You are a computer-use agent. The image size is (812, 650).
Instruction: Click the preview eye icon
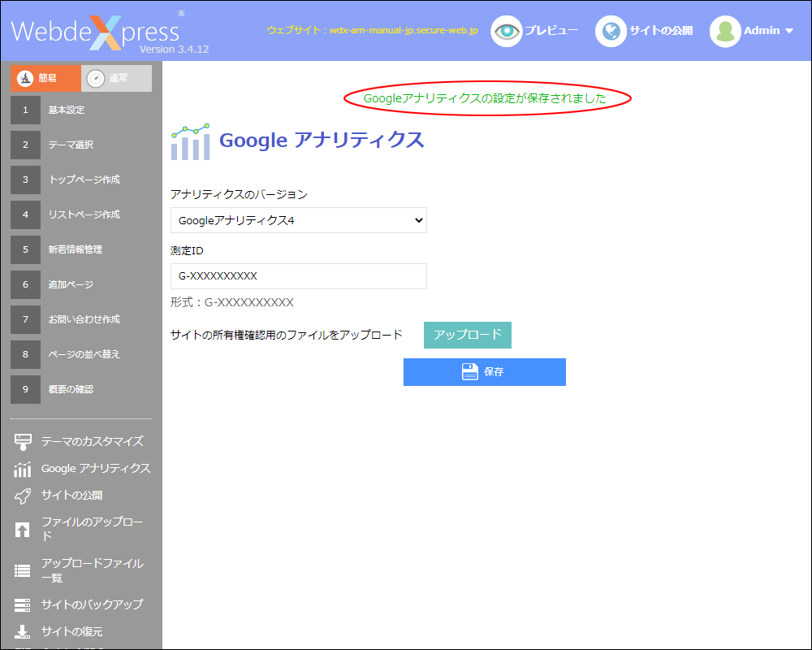click(506, 31)
